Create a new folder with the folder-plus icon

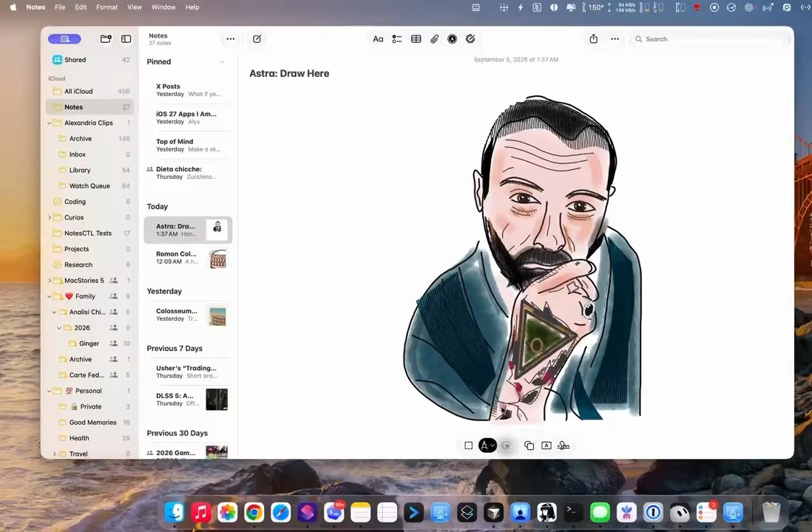(106, 39)
